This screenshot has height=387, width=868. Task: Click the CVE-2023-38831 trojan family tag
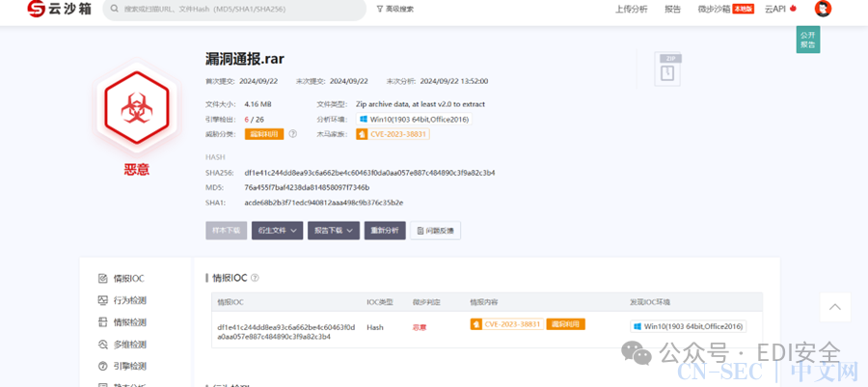coord(393,134)
